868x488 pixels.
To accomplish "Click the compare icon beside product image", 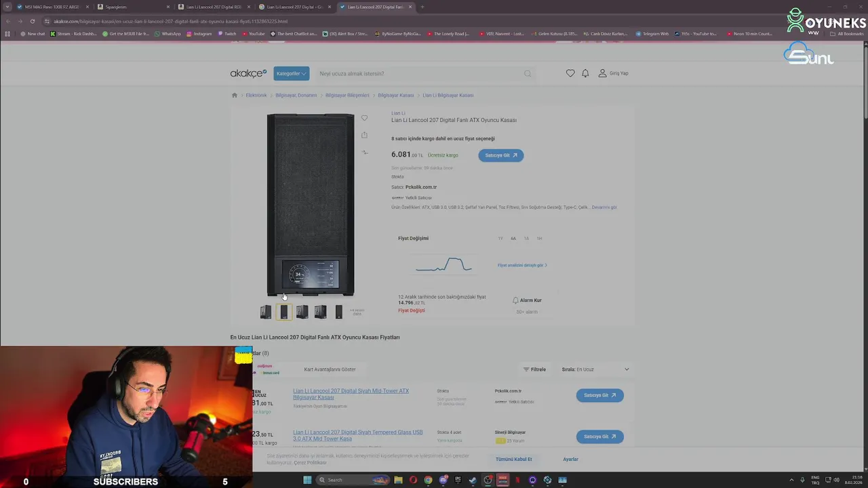I will click(x=364, y=152).
